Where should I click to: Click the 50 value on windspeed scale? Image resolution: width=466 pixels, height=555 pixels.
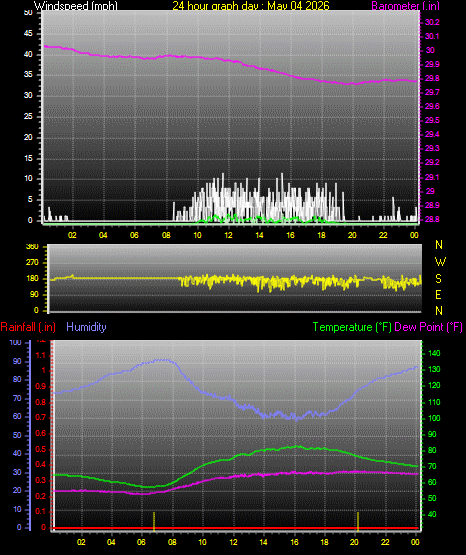coord(28,13)
